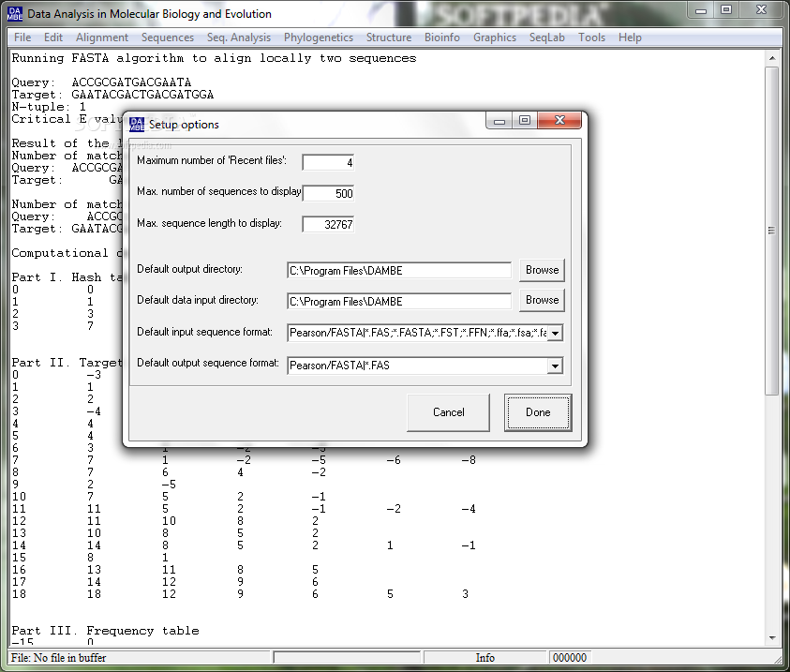This screenshot has height=672, width=790.
Task: Click the DAMBE icon in main title bar
Action: 15,14
